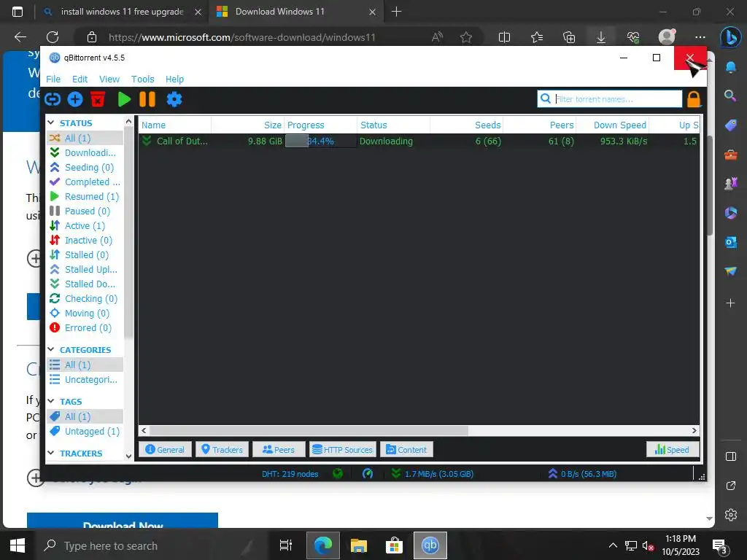Select the Errored (0) filter
Screen dimensions: 747x560
click(x=85, y=327)
